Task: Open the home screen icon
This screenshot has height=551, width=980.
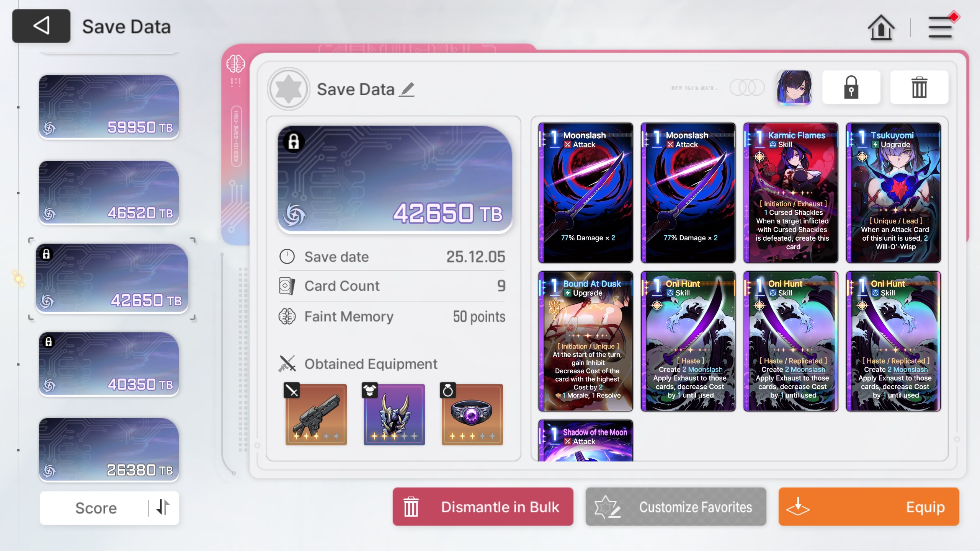Action: pos(881,28)
